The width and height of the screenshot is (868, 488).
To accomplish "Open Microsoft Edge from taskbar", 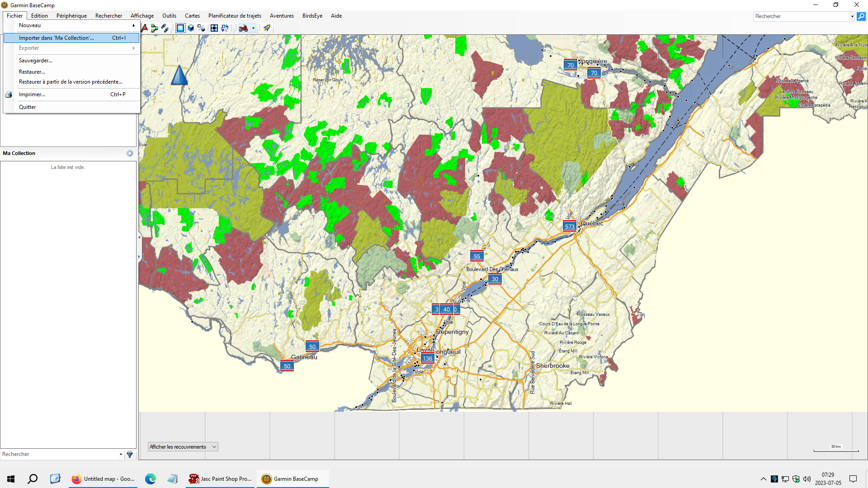I will (151, 479).
